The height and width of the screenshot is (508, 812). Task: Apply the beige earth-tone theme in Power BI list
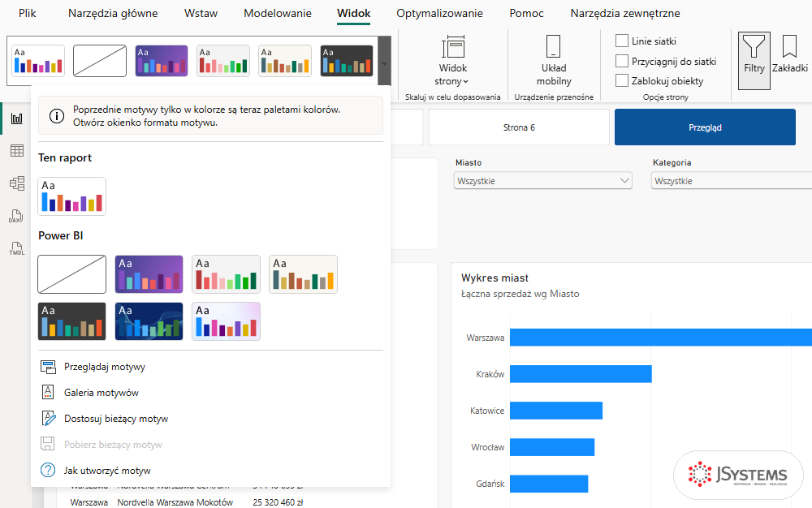point(304,274)
